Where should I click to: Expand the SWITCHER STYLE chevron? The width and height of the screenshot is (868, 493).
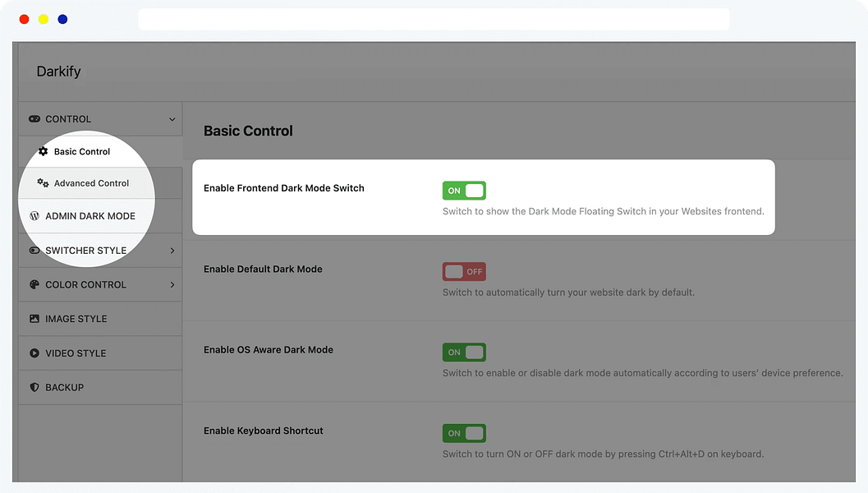(172, 251)
